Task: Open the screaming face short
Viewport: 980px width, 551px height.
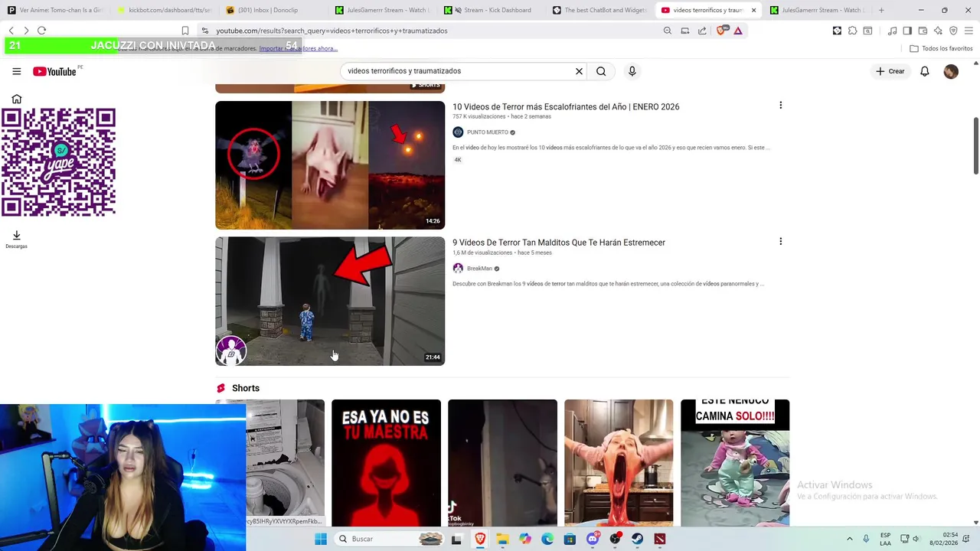Action: [619, 463]
